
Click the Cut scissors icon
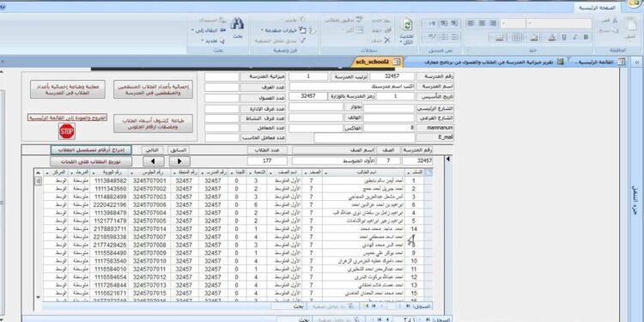615,21
